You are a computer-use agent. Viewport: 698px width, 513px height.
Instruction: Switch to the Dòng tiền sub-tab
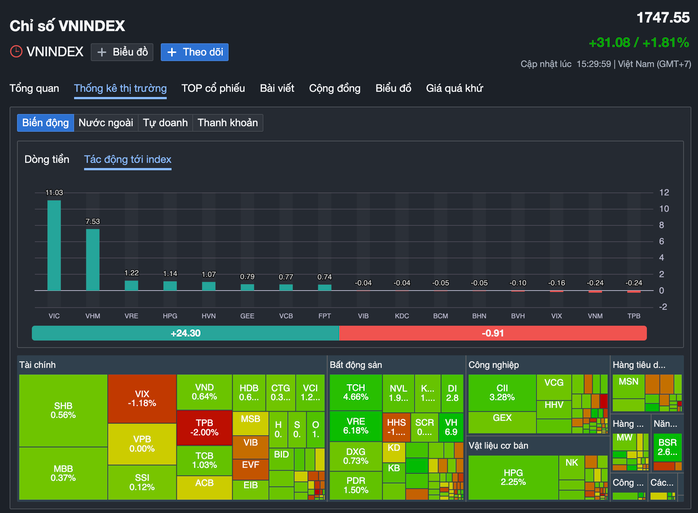click(49, 159)
